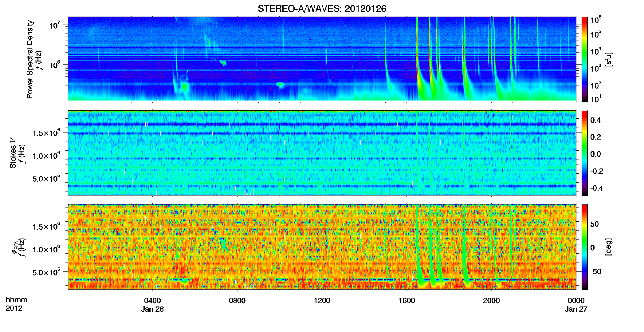Click the hhmm time format label
The width and height of the screenshot is (644, 332).
pyautogui.click(x=17, y=300)
